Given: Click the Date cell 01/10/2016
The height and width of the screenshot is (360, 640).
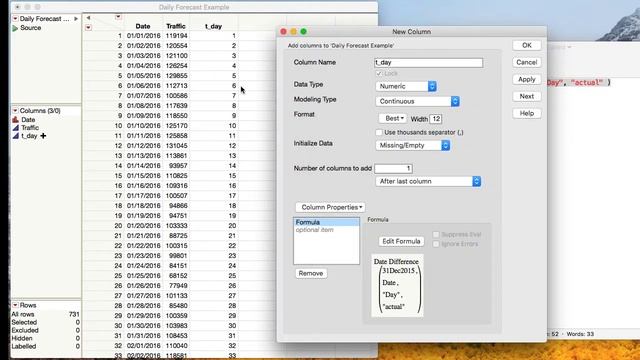Looking at the screenshot, I should (x=143, y=126).
